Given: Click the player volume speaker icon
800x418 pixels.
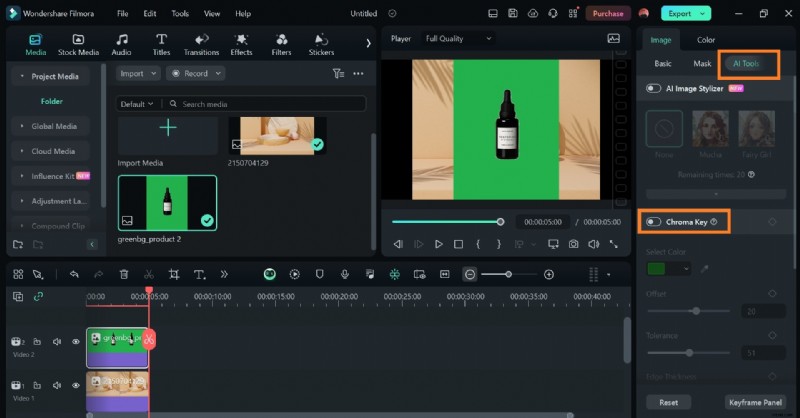Looking at the screenshot, I should click(593, 244).
